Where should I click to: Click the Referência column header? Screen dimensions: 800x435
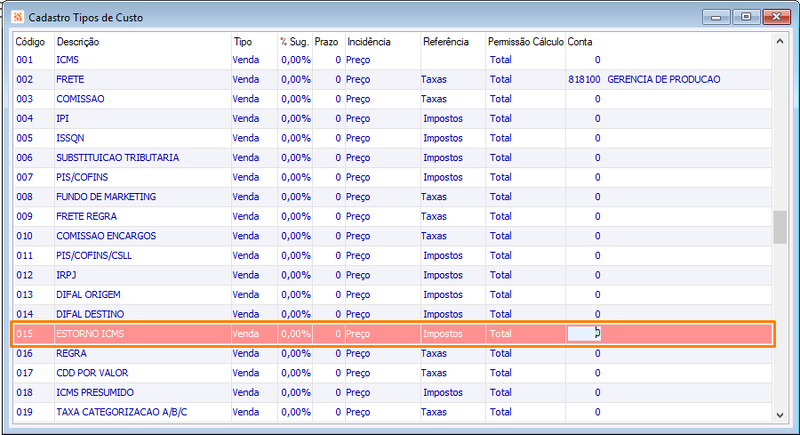446,42
